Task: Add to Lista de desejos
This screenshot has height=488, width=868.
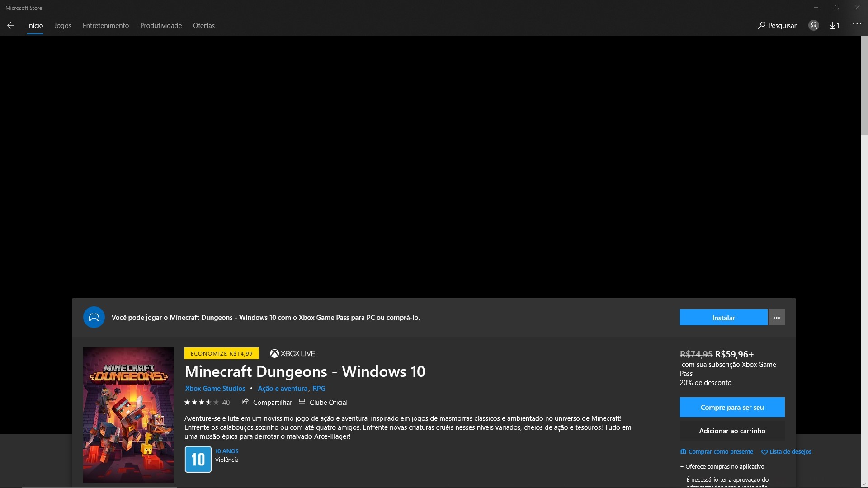Action: tap(787, 452)
